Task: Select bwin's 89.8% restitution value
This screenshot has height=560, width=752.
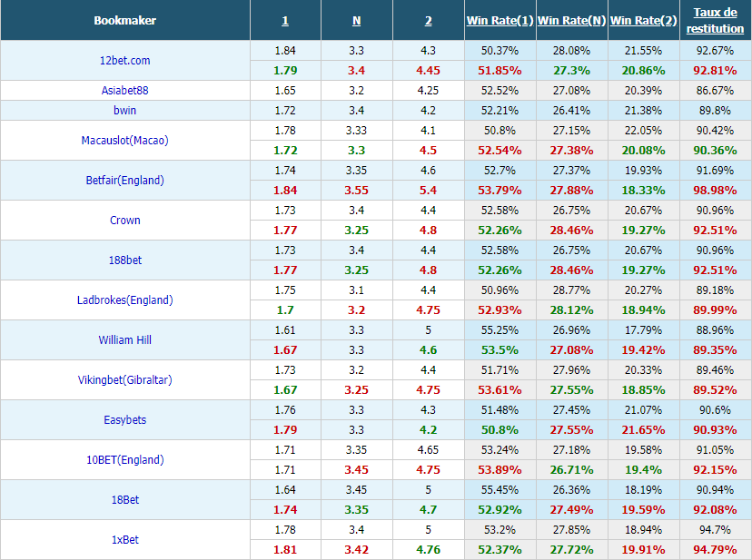Action: [x=715, y=110]
